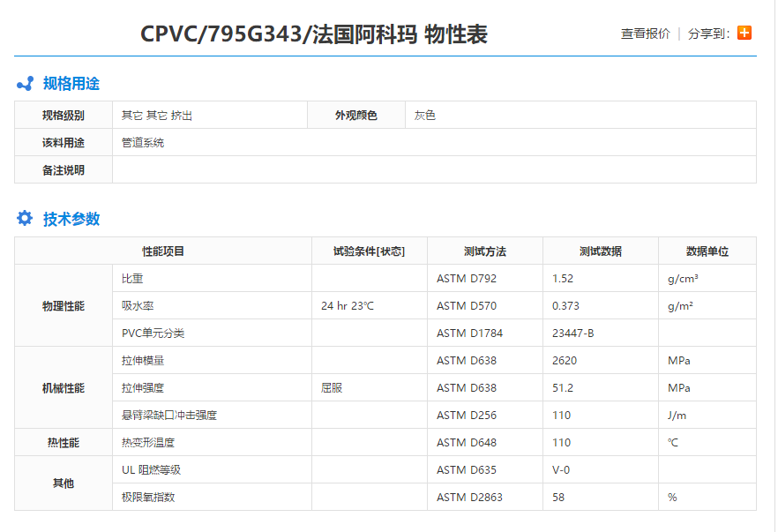
Task: Click the 备注说明 row label
Action: point(63,169)
